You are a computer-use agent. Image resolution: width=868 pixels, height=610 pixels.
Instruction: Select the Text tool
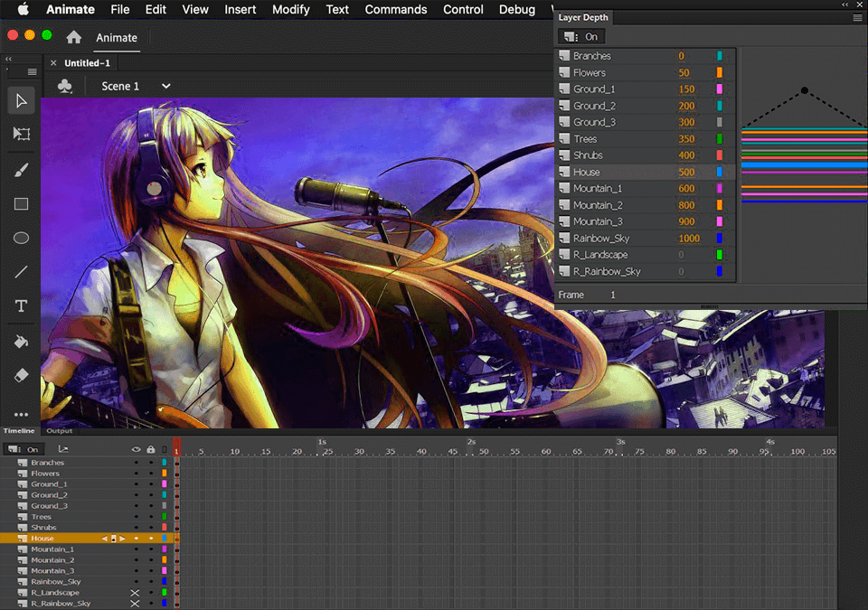point(21,307)
